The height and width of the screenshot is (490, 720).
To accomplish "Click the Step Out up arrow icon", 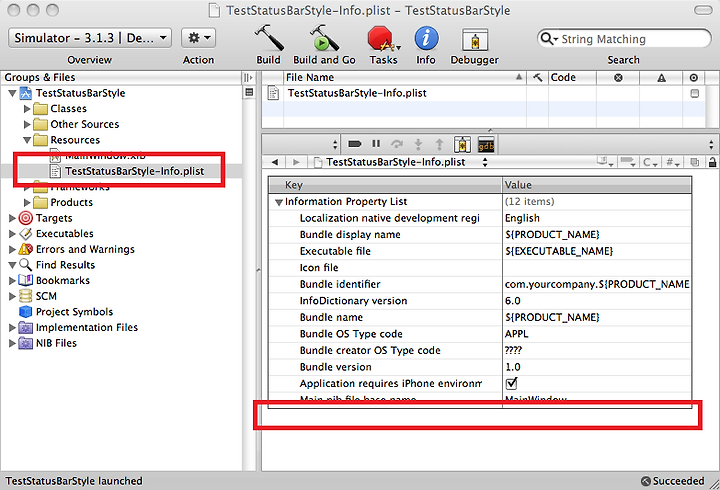I will pos(439,145).
